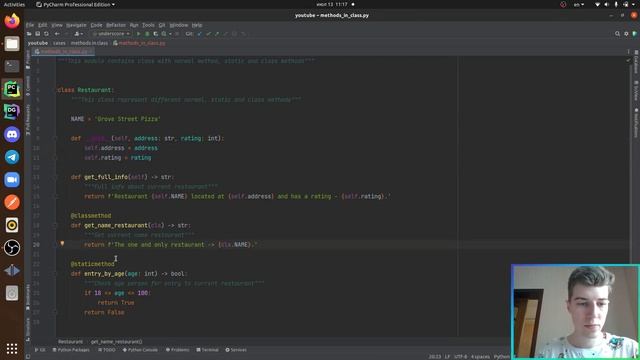Click the green Debug bug icon
This screenshot has width=640, height=360.
[147, 34]
